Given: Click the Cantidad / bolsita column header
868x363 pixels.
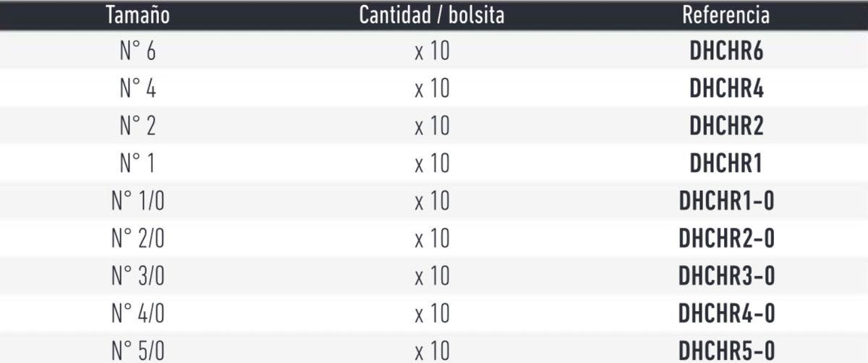Looking at the screenshot, I should (x=432, y=16).
